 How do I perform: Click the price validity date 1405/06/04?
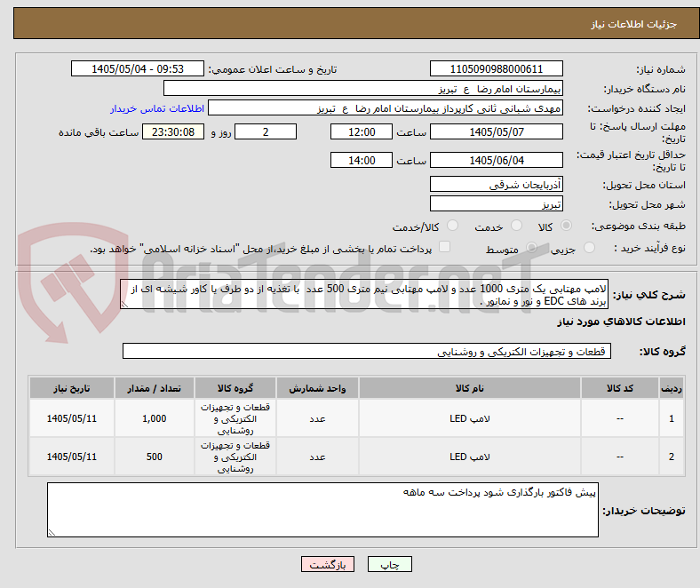496,160
